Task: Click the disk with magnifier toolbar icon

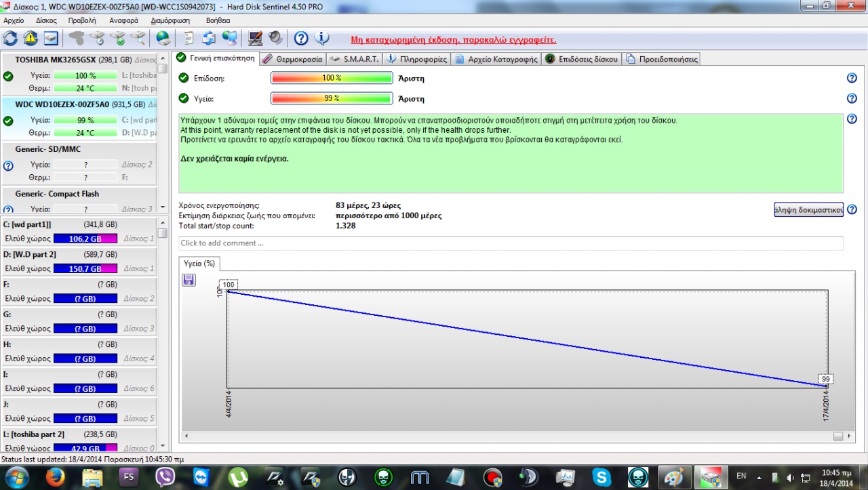Action: pyautogui.click(x=138, y=38)
